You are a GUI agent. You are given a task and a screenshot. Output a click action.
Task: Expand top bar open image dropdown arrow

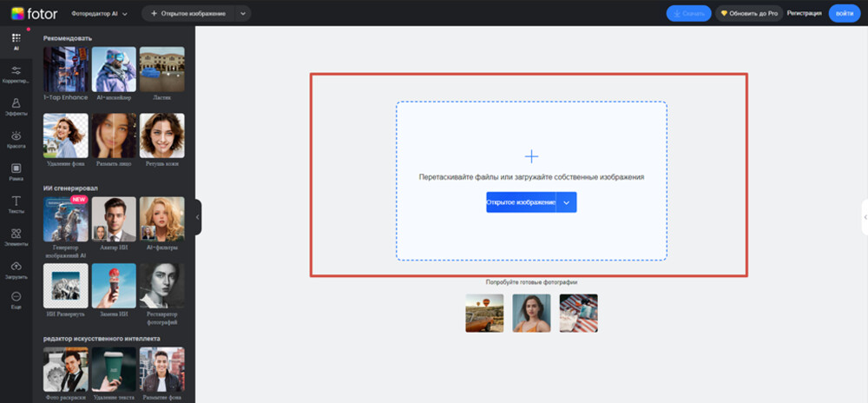point(242,13)
